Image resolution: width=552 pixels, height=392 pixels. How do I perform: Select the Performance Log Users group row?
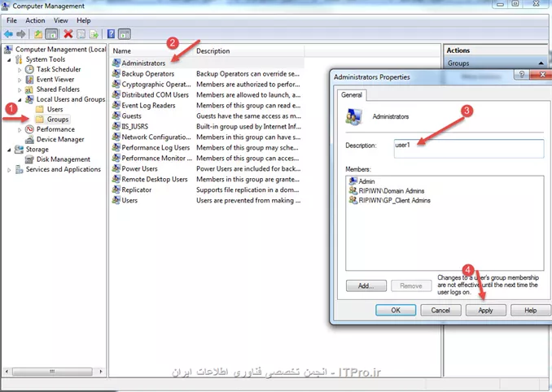tap(207, 147)
